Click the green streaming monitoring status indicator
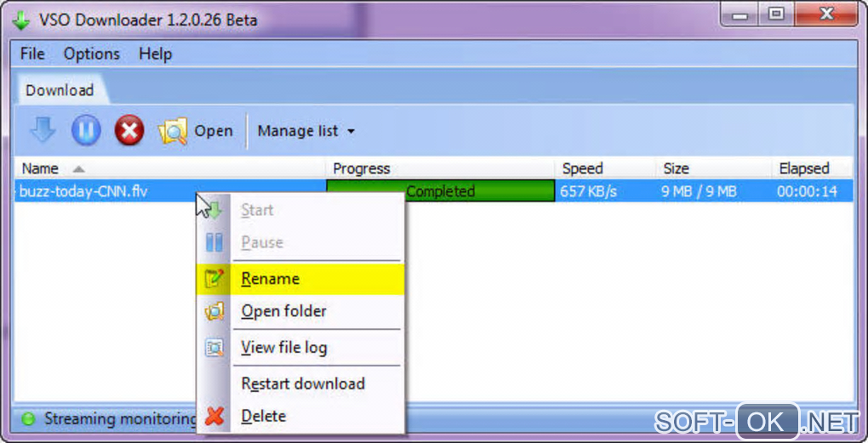Image resolution: width=868 pixels, height=443 pixels. tap(28, 418)
